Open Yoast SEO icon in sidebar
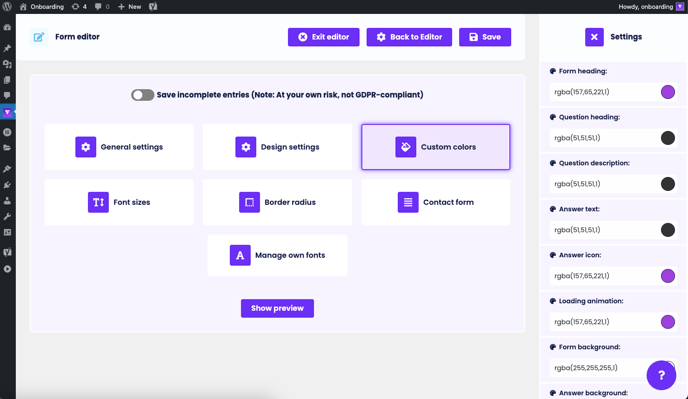The width and height of the screenshot is (688, 399). (x=7, y=252)
